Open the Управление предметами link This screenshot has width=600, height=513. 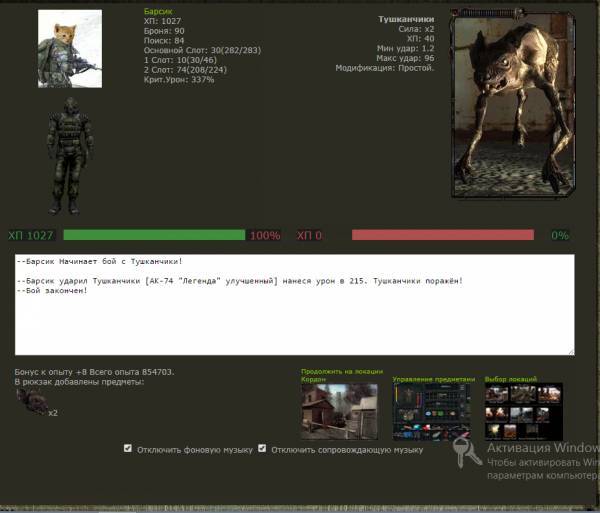434,379
